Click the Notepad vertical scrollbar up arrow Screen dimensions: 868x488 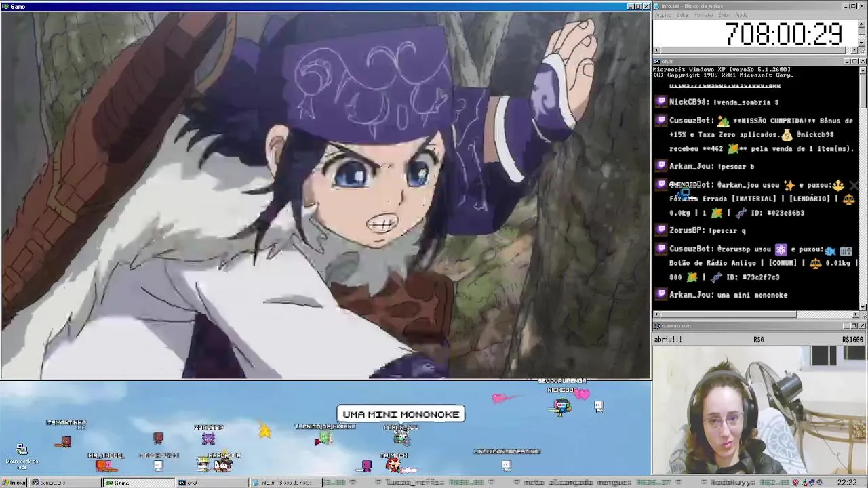pos(863,24)
